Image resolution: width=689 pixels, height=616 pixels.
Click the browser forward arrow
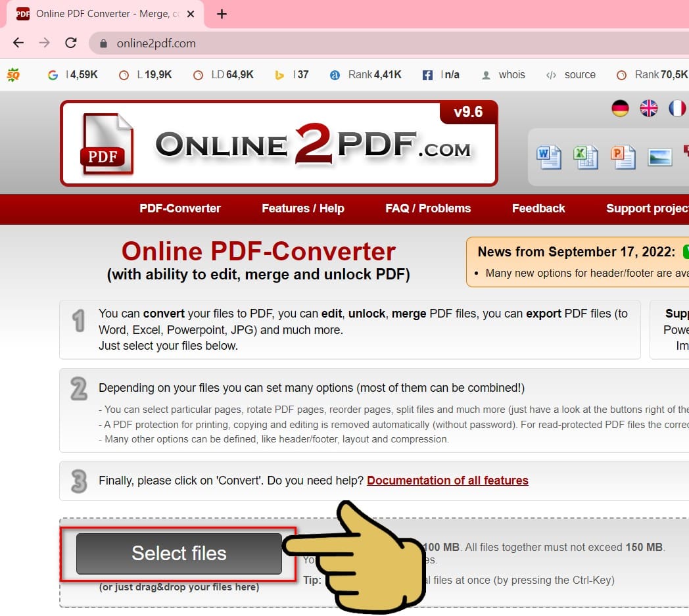[x=45, y=43]
